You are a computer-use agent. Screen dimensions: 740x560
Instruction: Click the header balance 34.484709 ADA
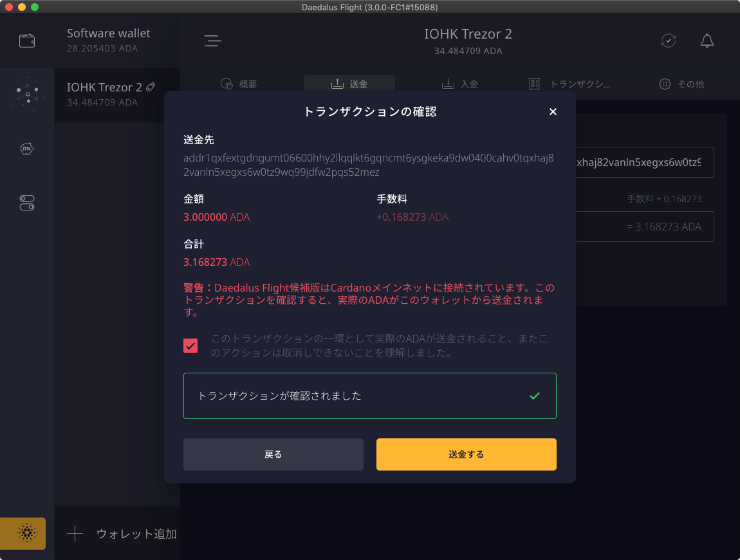pos(468,51)
